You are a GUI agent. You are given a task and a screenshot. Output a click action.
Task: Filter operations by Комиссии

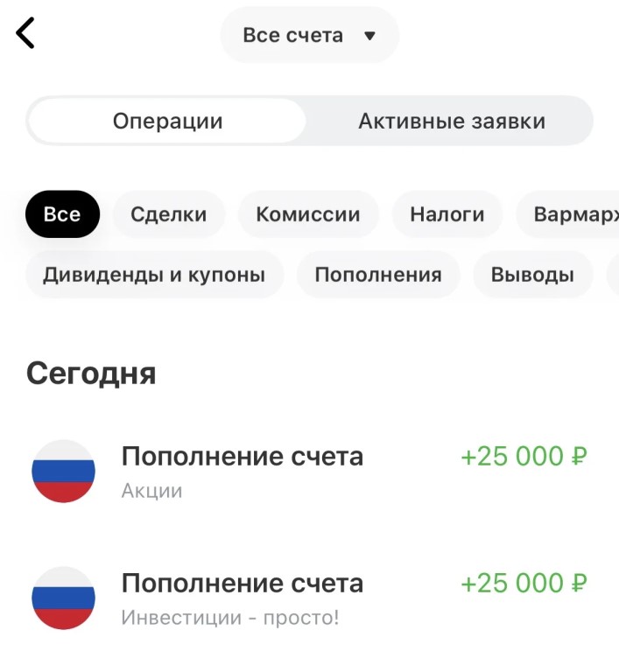308,214
